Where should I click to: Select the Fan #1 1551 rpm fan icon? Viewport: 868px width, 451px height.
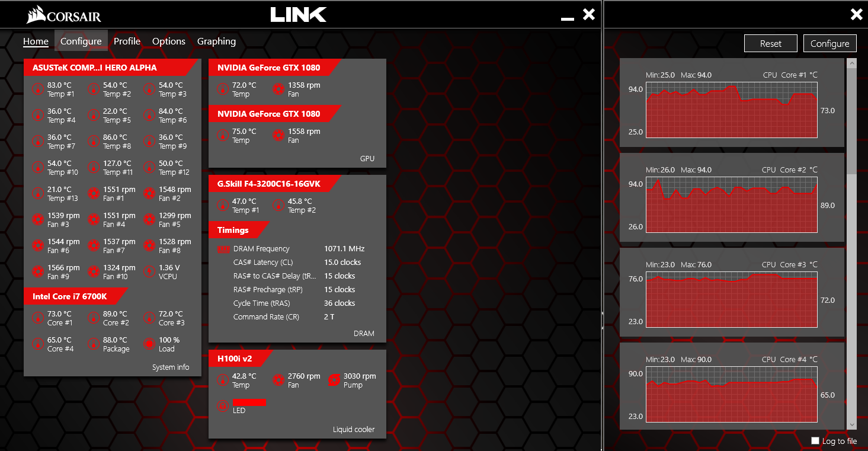pyautogui.click(x=94, y=194)
